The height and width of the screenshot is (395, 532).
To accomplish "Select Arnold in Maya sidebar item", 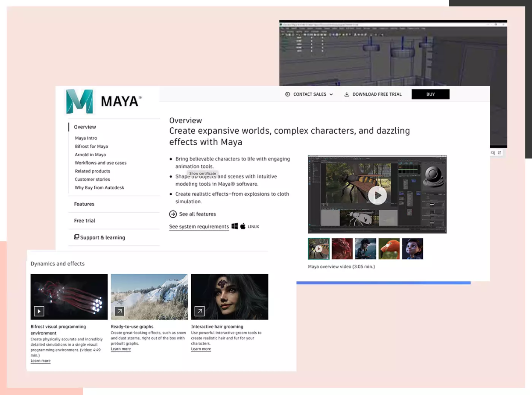I will [90, 155].
